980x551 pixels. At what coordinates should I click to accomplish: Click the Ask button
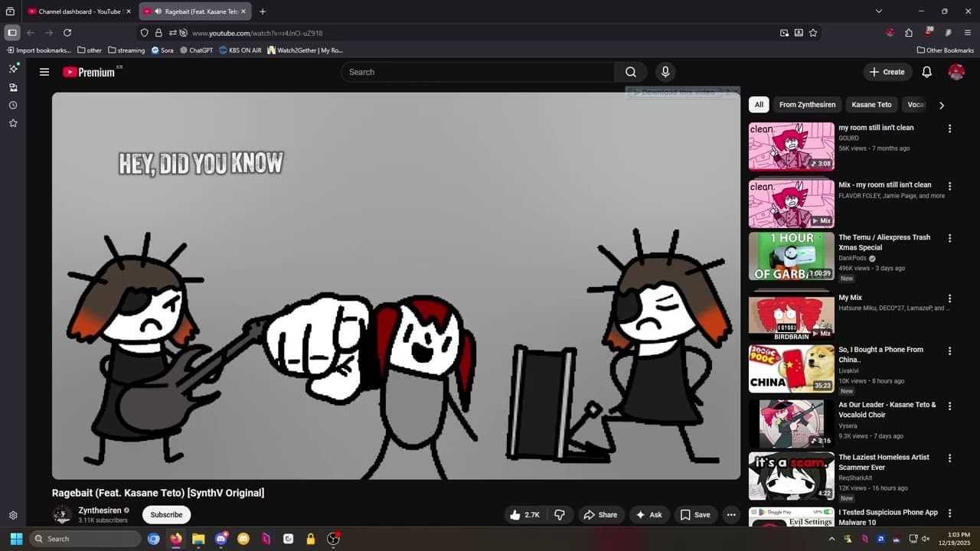[x=649, y=515]
